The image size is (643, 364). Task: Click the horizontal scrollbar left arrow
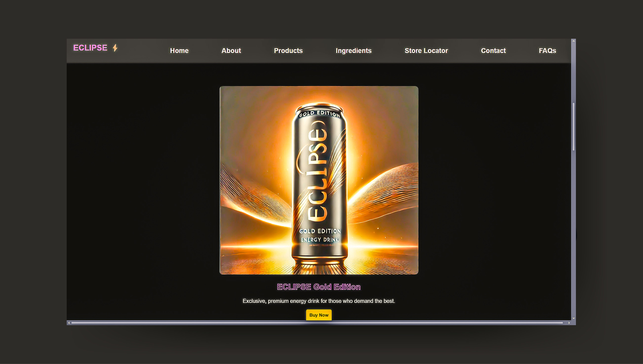click(x=69, y=323)
